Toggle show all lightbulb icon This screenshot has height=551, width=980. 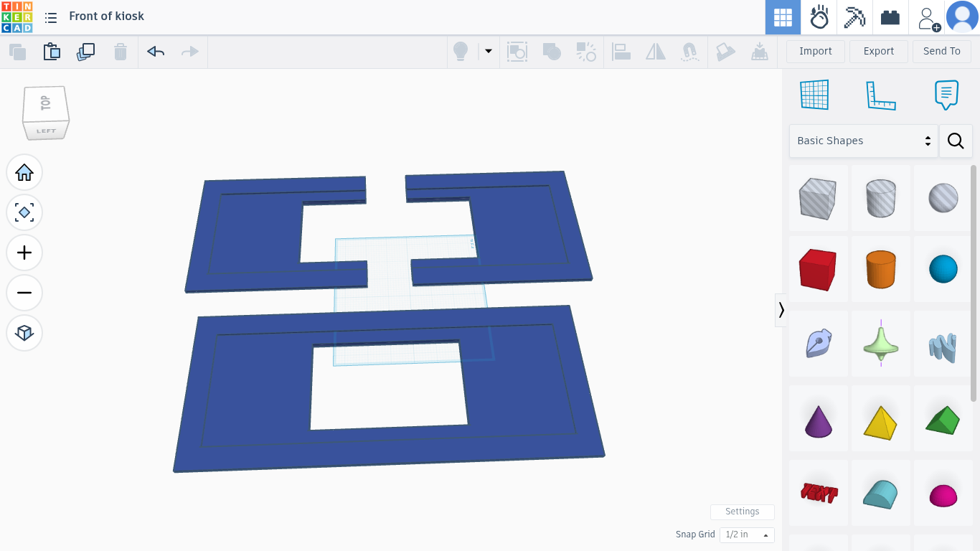pos(461,52)
